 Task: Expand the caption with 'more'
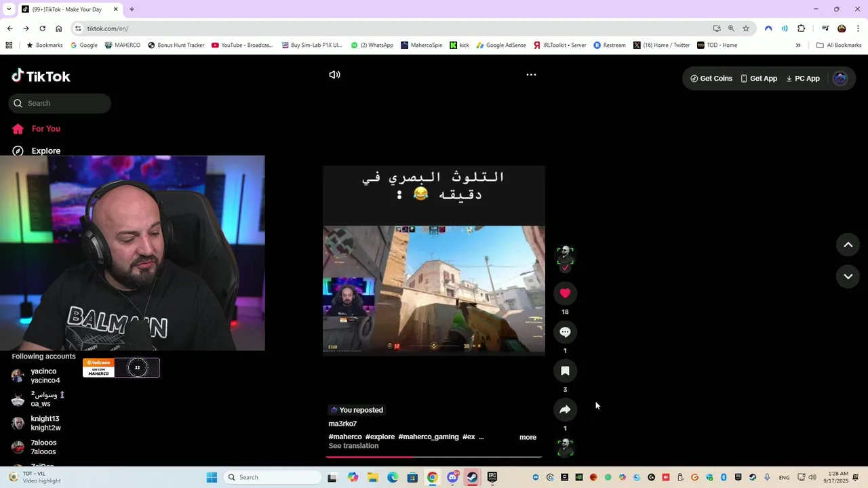(528, 437)
